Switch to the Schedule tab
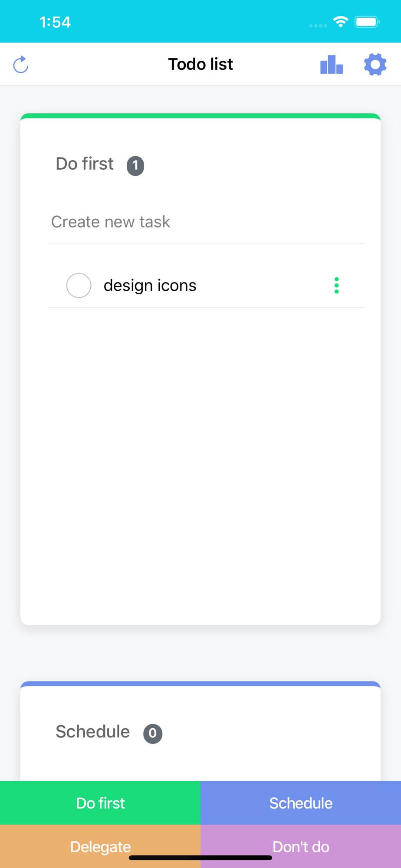The height and width of the screenshot is (868, 401). [301, 803]
